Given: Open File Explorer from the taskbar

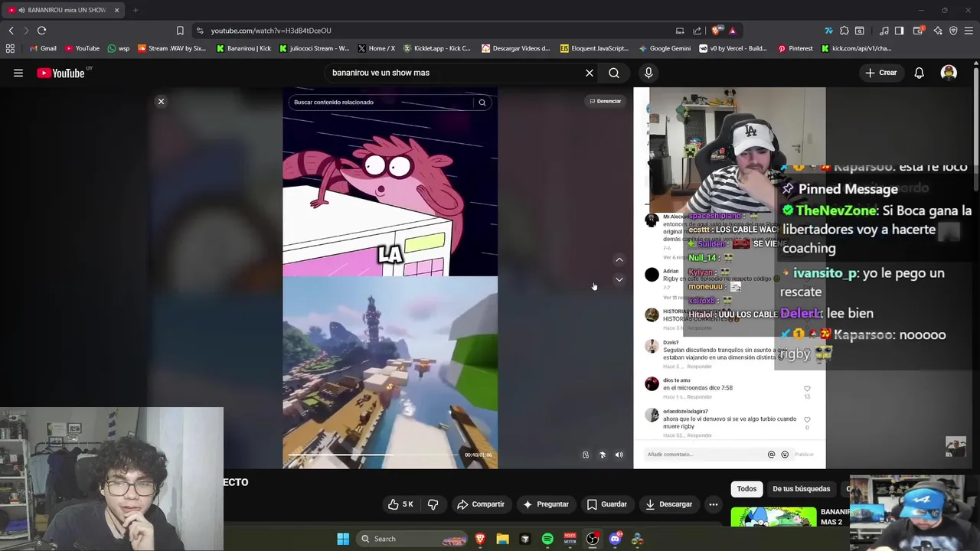Looking at the screenshot, I should click(x=502, y=539).
